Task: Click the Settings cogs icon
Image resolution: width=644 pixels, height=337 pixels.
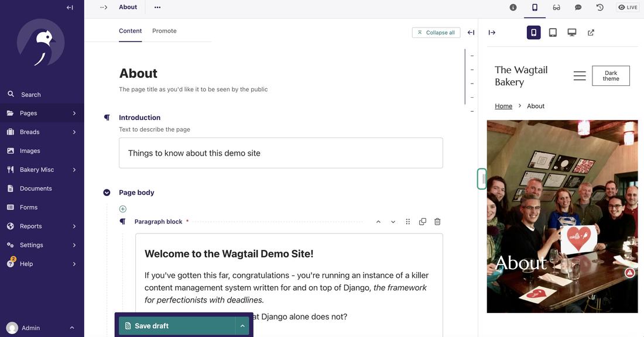Action: point(11,245)
